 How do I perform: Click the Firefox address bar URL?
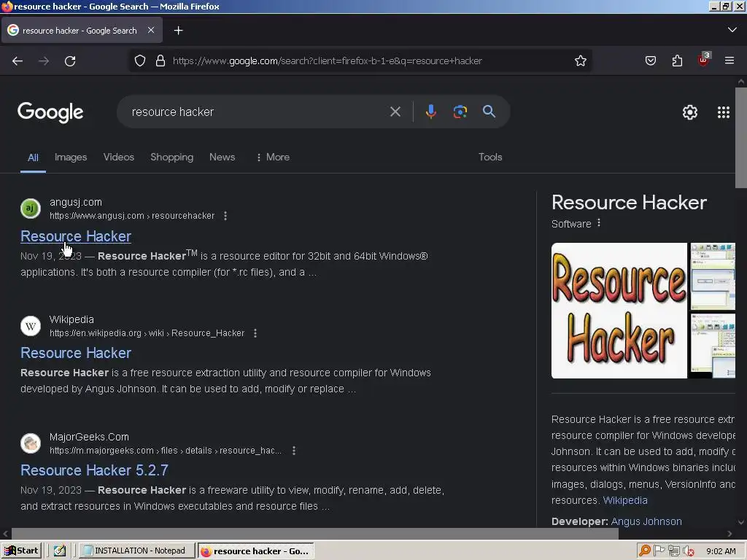[x=328, y=61]
